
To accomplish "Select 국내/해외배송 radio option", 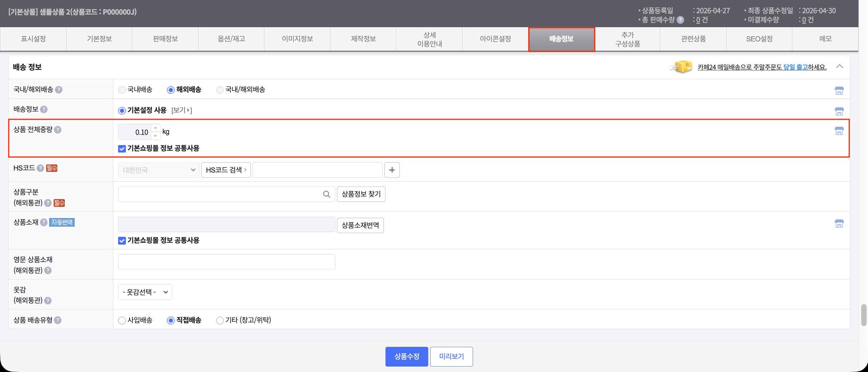I will [220, 90].
